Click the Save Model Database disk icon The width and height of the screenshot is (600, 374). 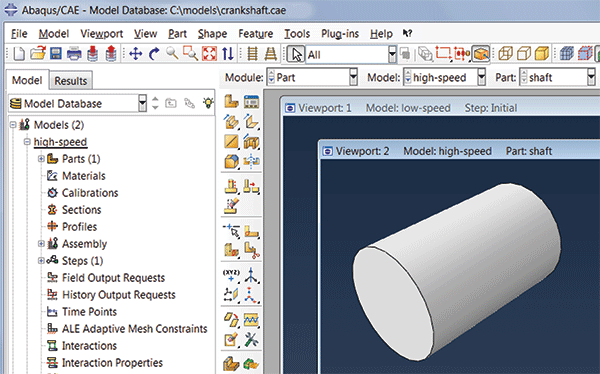[56, 54]
